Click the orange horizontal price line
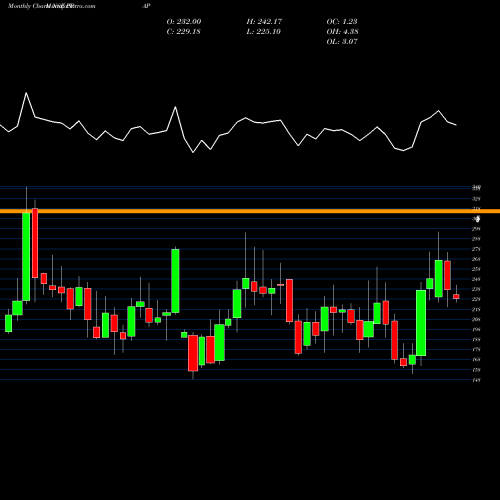 click(250, 211)
